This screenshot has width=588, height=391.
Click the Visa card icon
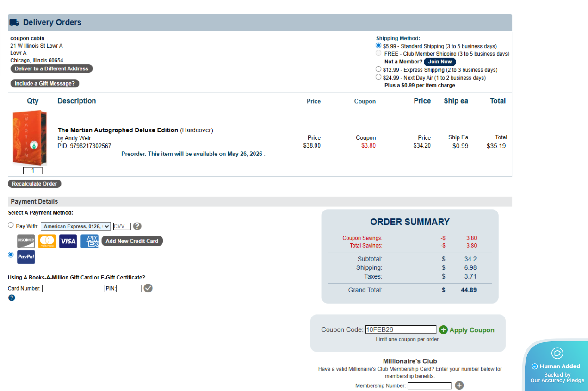point(68,241)
